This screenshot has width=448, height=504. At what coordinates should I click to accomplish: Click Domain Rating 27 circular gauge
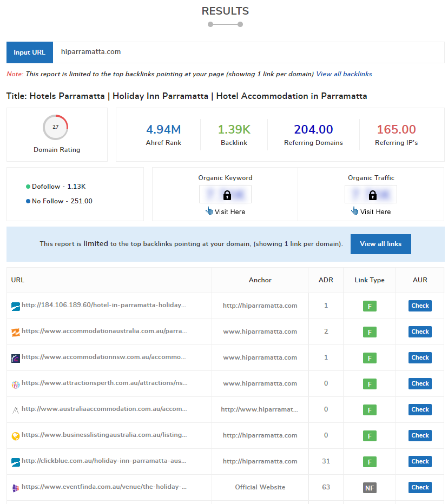coord(56,127)
